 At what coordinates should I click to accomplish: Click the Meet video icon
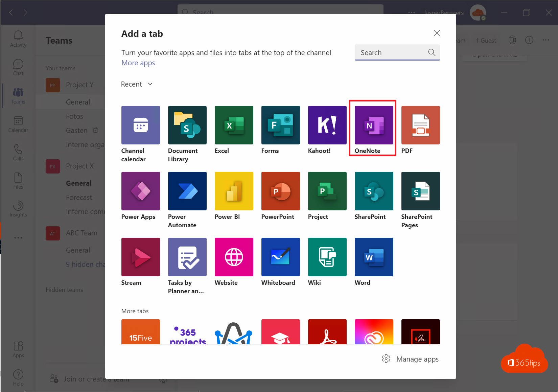point(512,40)
